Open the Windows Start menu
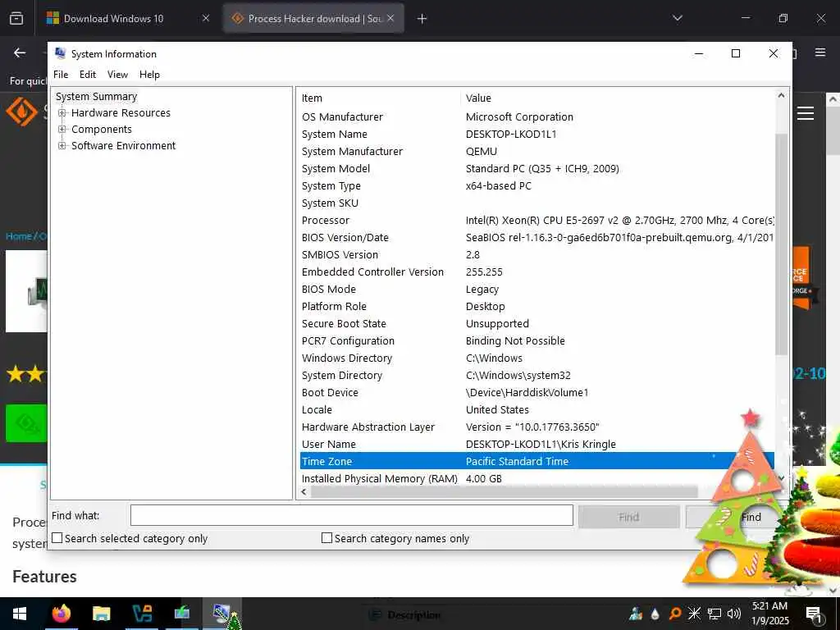Viewport: 840px width, 630px height. [x=20, y=614]
